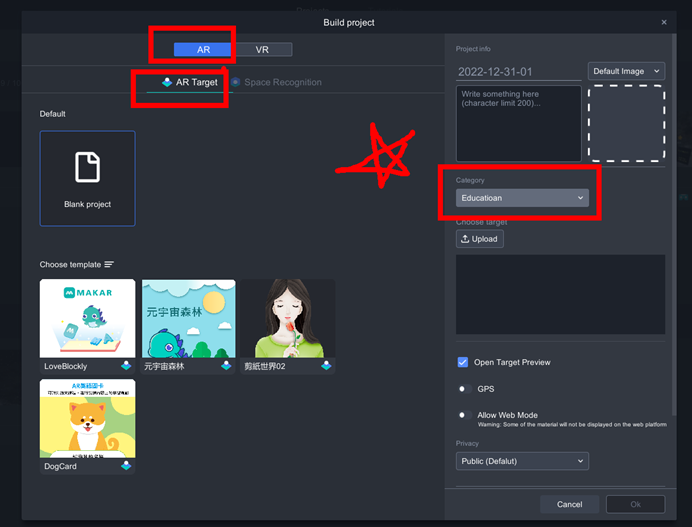Open the Privacy Public dropdown
This screenshot has width=692, height=527.
click(522, 461)
